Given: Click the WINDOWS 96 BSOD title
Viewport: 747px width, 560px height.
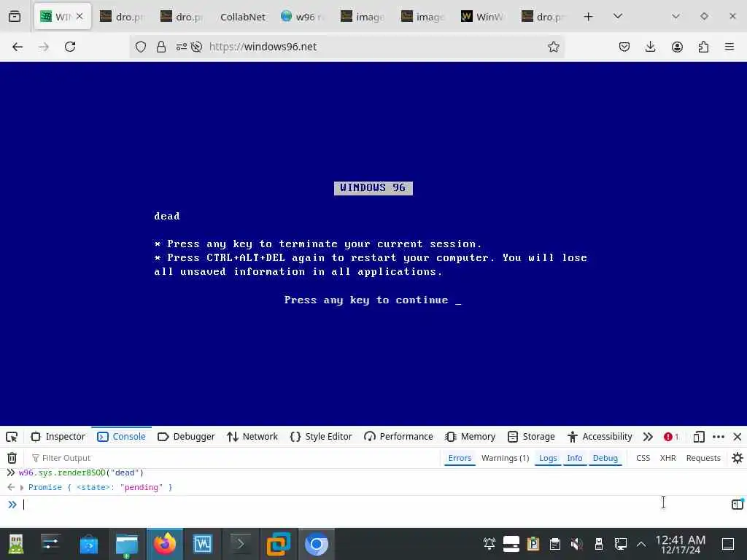Looking at the screenshot, I should click(x=373, y=188).
